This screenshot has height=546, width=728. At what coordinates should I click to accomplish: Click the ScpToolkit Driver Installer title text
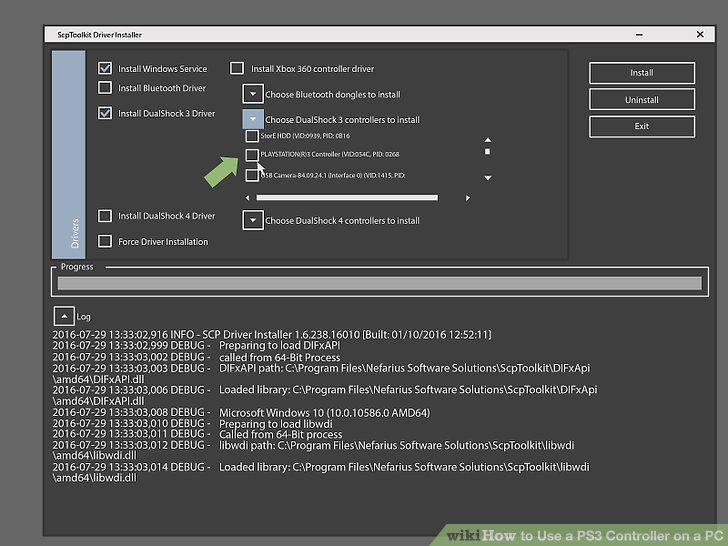pos(99,35)
